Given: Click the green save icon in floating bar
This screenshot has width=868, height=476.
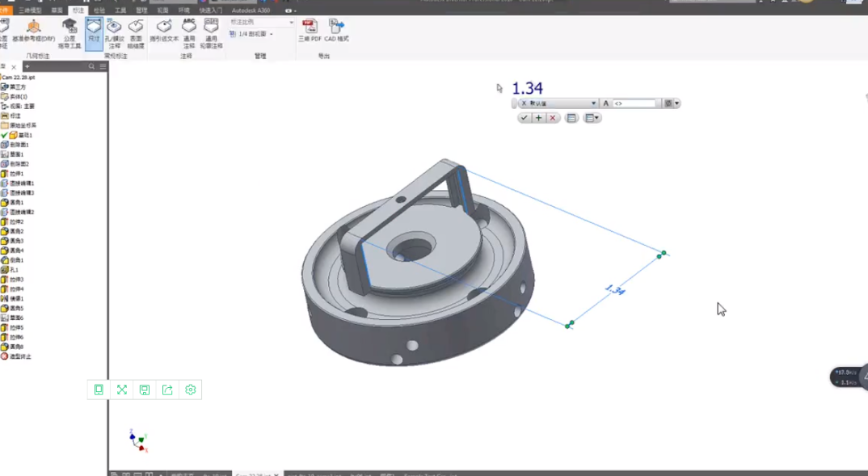Looking at the screenshot, I should 145,390.
